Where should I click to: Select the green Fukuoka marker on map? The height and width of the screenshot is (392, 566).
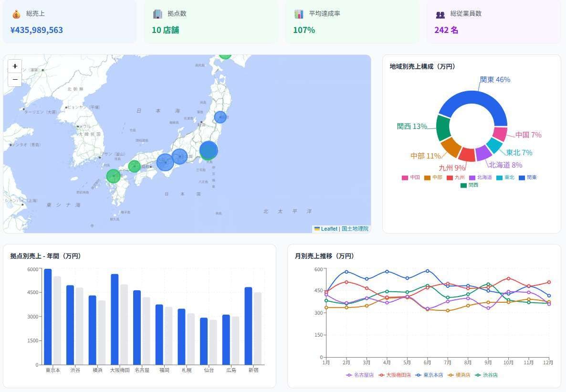click(x=114, y=176)
